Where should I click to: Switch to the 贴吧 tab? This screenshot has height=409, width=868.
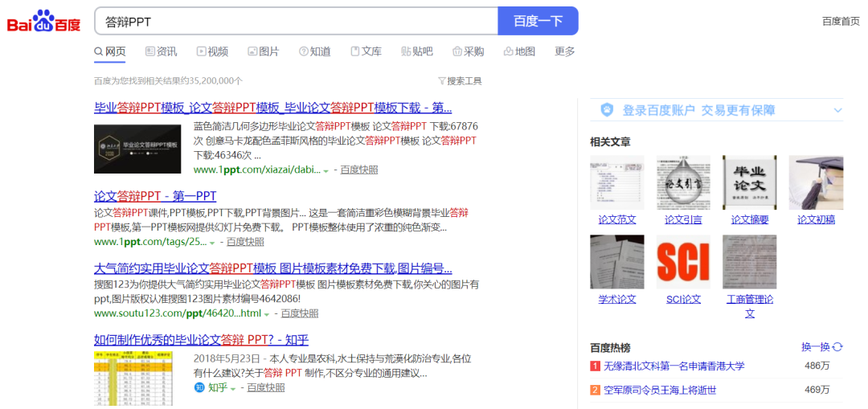point(417,51)
